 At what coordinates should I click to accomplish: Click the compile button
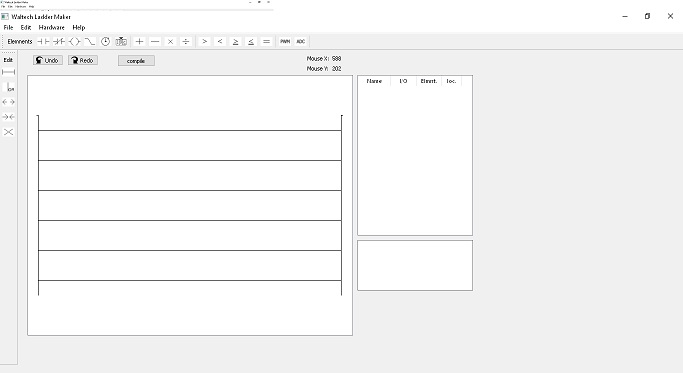136,61
